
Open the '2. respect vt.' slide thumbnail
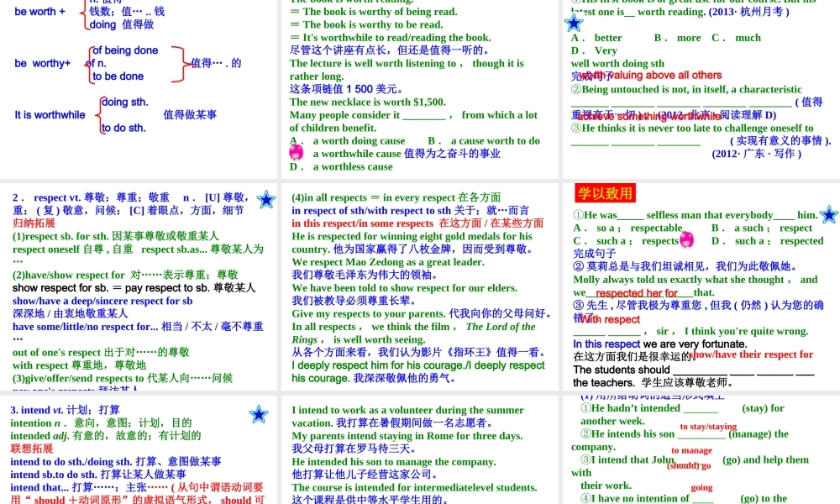(139, 286)
